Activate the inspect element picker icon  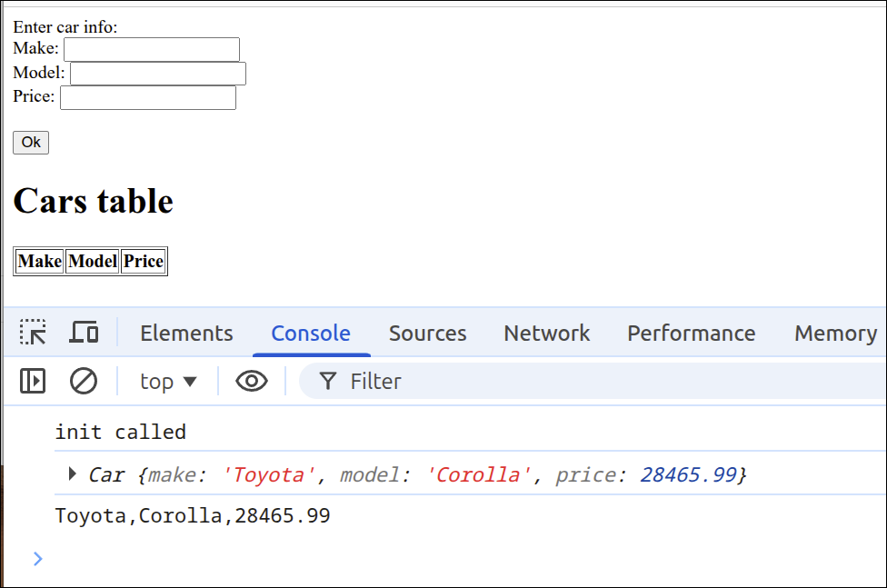click(34, 333)
